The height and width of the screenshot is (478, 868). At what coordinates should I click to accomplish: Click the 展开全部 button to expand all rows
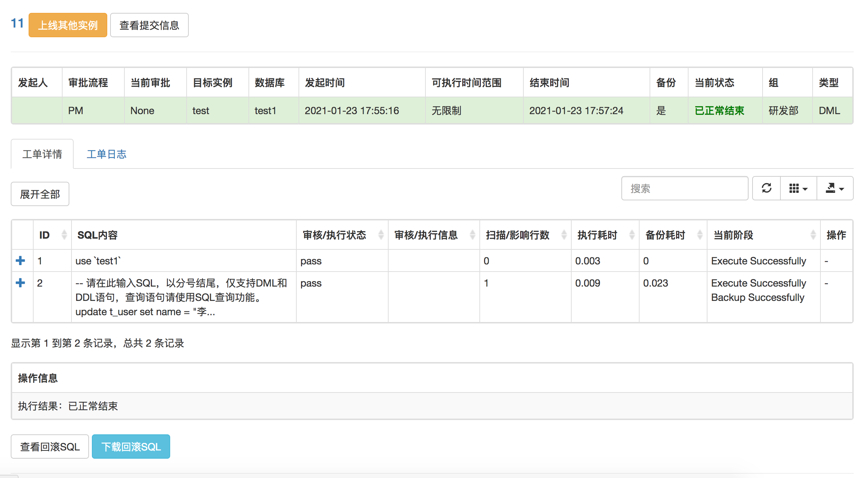[x=40, y=194]
